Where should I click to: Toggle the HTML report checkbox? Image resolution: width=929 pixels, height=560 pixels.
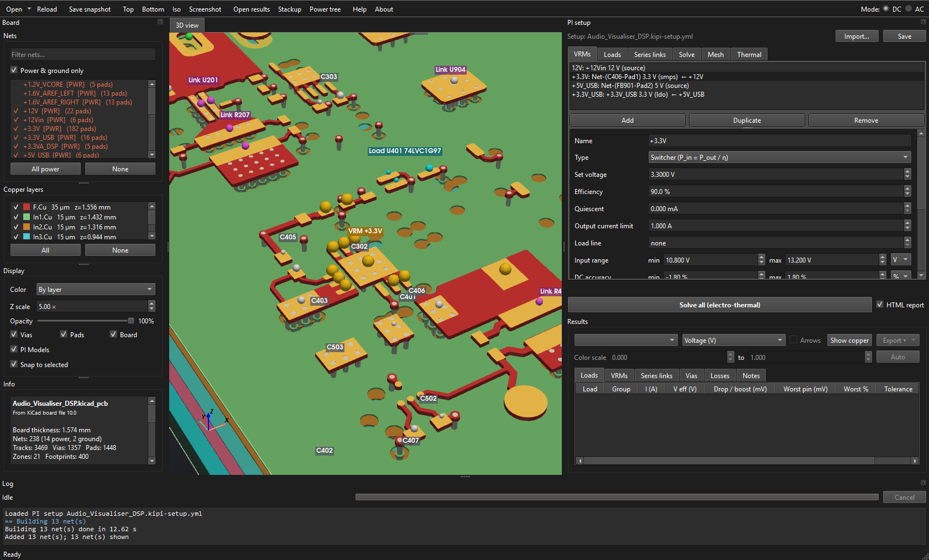pyautogui.click(x=880, y=305)
